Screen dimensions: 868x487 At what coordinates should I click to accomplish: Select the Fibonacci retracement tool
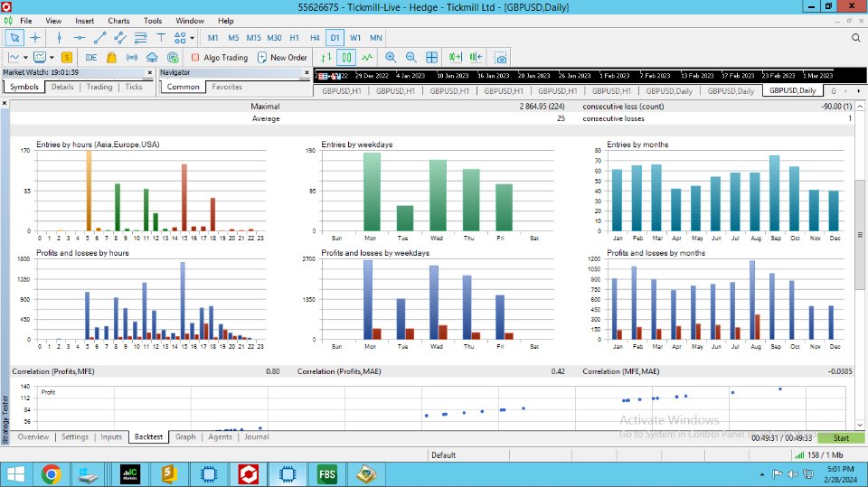click(x=141, y=38)
